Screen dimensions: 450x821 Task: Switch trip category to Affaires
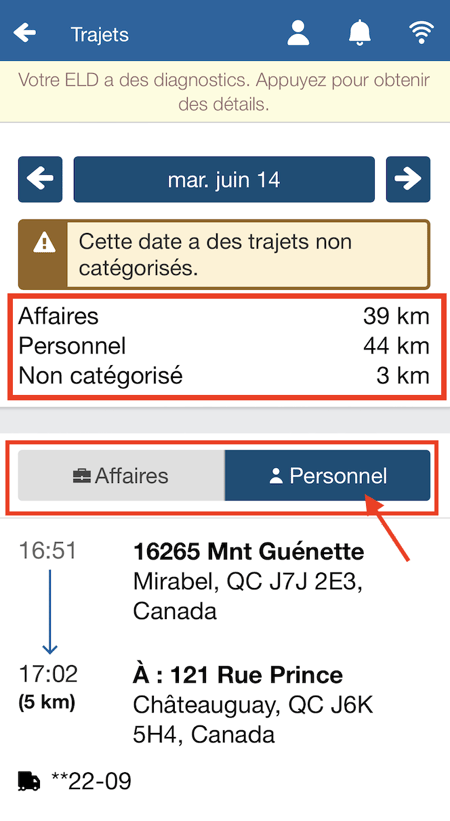tap(122, 475)
